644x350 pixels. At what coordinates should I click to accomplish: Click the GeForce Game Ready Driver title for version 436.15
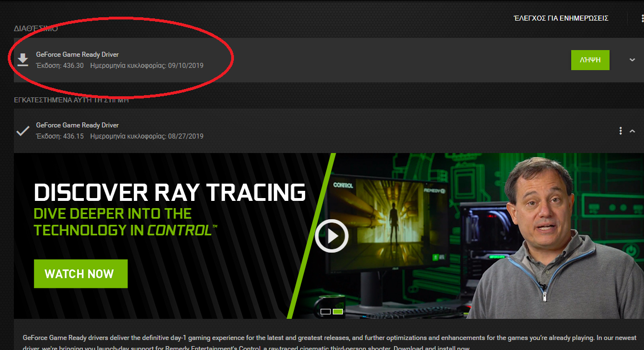tap(77, 125)
